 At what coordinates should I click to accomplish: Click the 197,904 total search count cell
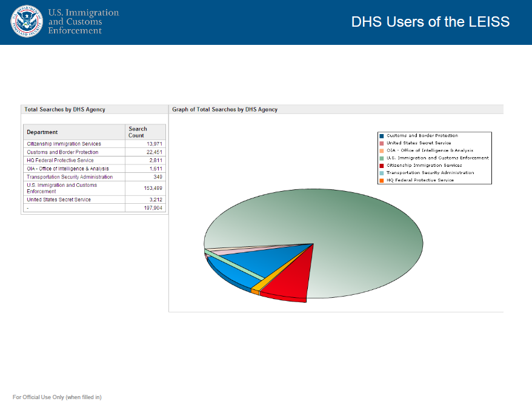tap(145, 207)
